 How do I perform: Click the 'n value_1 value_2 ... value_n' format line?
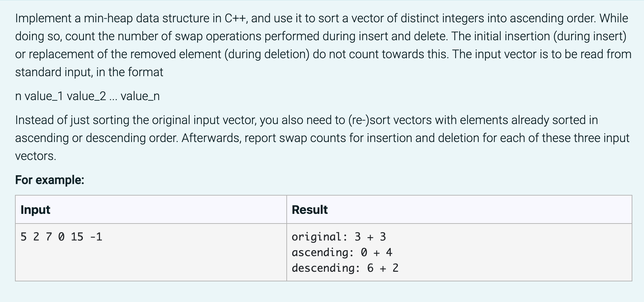(88, 96)
